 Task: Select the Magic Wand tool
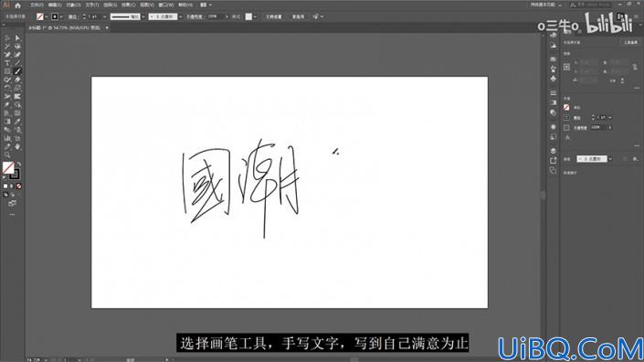[x=7, y=46]
